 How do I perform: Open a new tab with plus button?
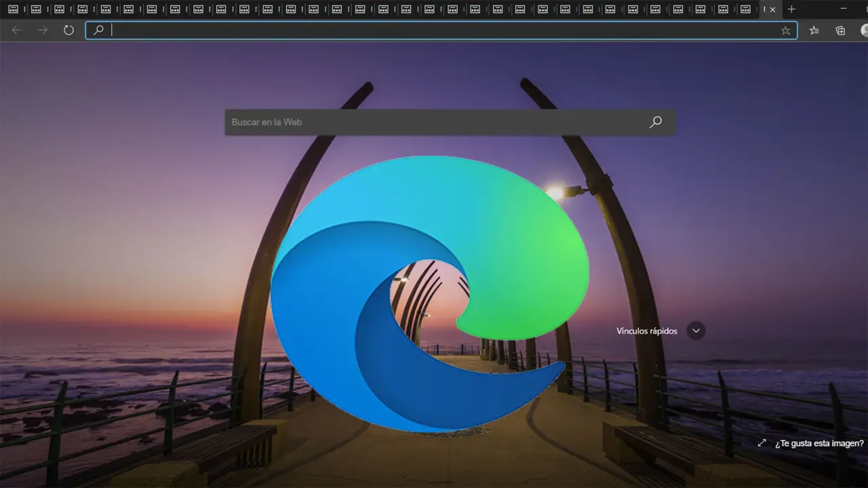point(791,9)
